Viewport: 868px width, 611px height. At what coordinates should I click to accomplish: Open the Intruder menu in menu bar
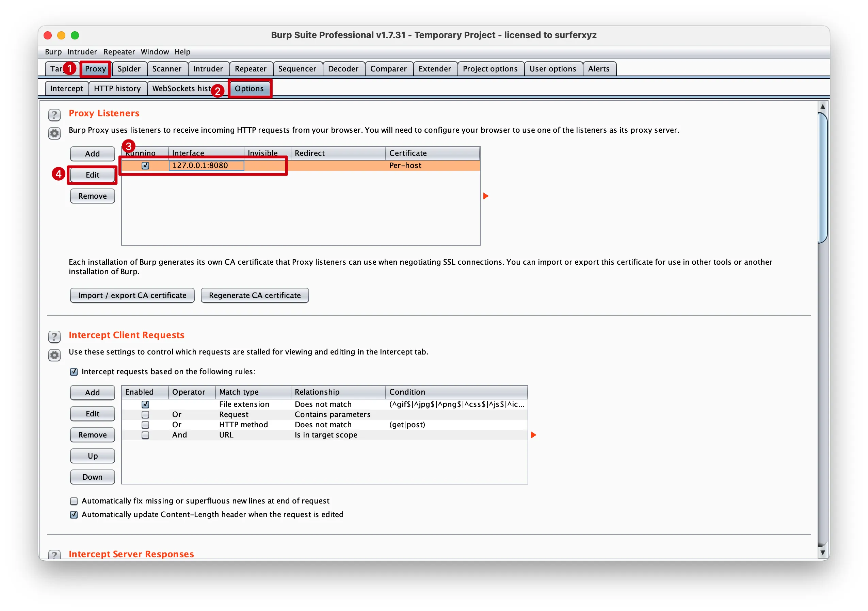(x=82, y=52)
